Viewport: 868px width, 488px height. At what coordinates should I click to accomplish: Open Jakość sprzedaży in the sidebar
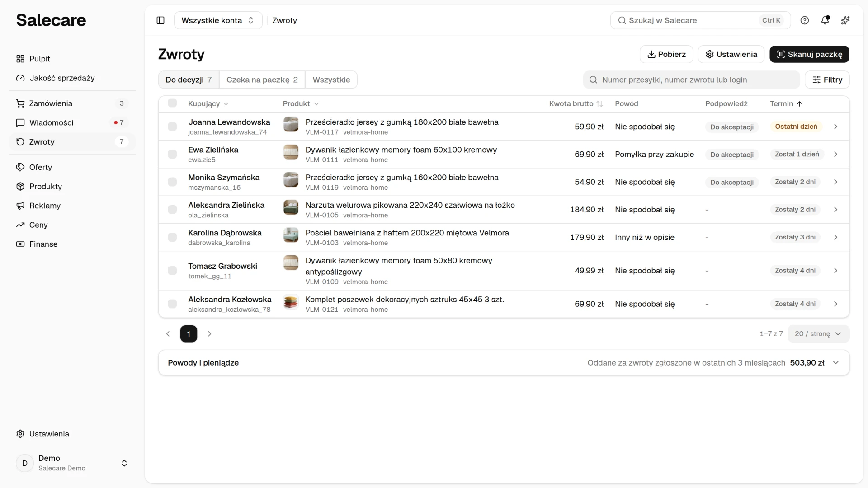[x=72, y=78]
